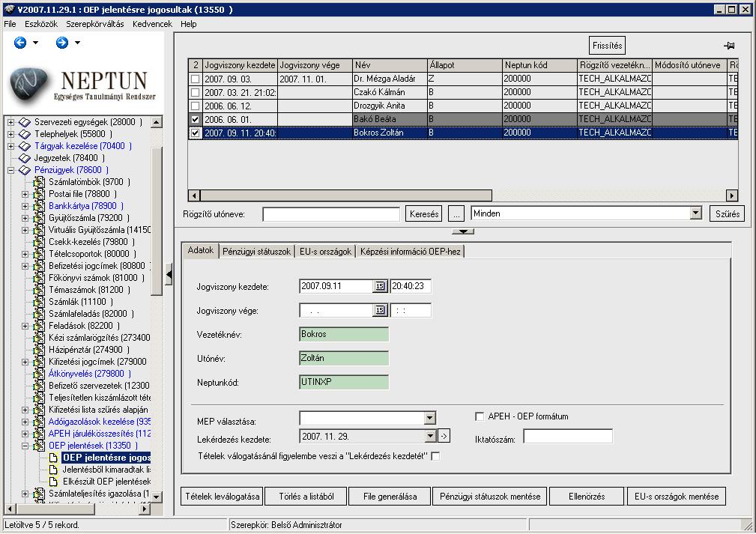Screen dimensions: 756x534
Task: Check the Dr. Mézga Aladár row checkbox
Action: (x=196, y=79)
